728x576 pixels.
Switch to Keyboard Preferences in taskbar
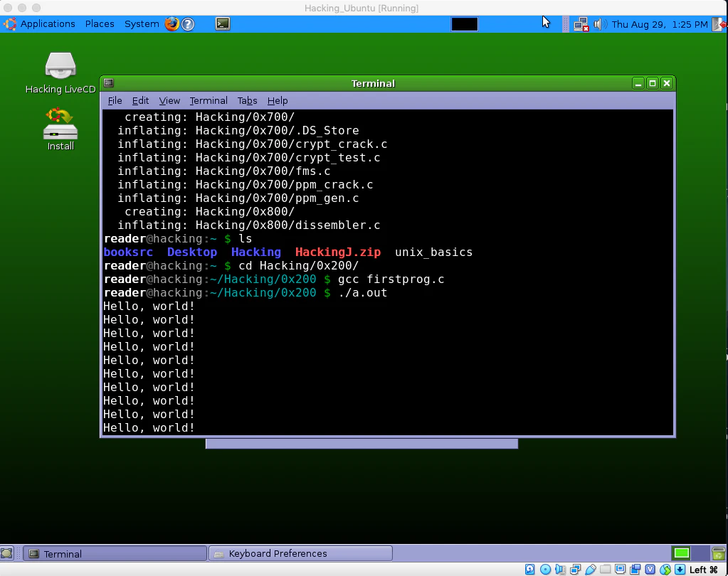300,554
